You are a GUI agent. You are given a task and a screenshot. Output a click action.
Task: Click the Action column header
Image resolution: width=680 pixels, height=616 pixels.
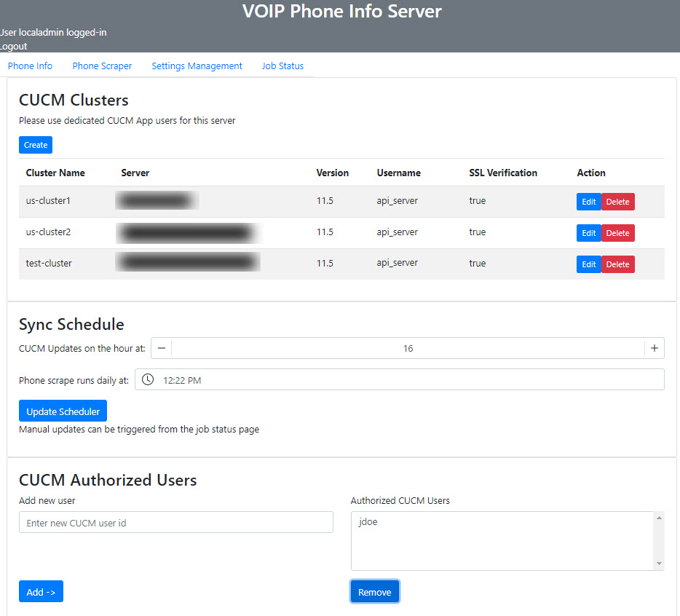click(590, 173)
